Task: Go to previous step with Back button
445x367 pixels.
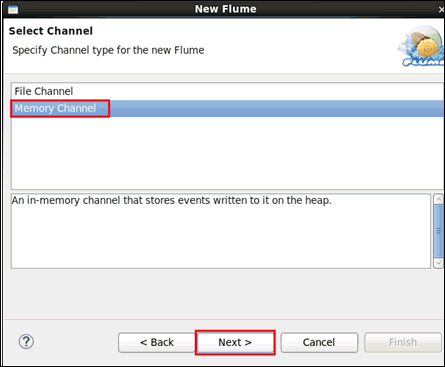Action: (x=157, y=342)
